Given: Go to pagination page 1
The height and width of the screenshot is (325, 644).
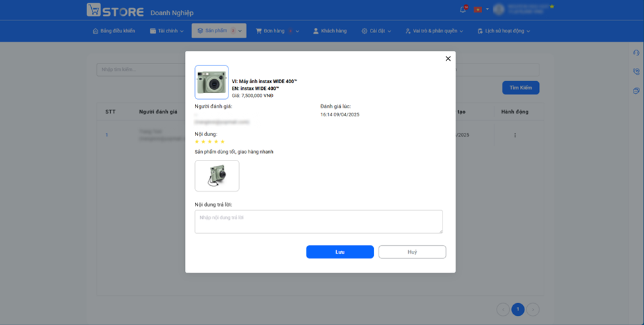Looking at the screenshot, I should click(x=518, y=309).
